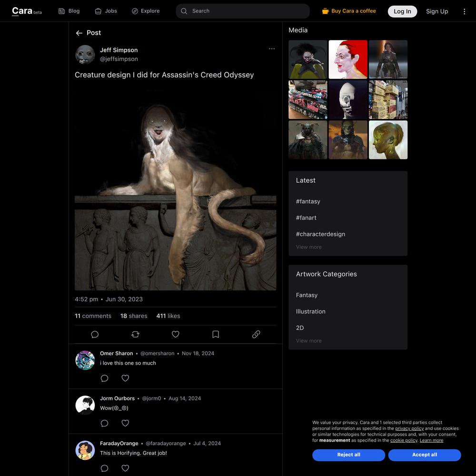Click the 11 comments count
Image resolution: width=476 pixels, height=476 pixels.
(x=93, y=316)
